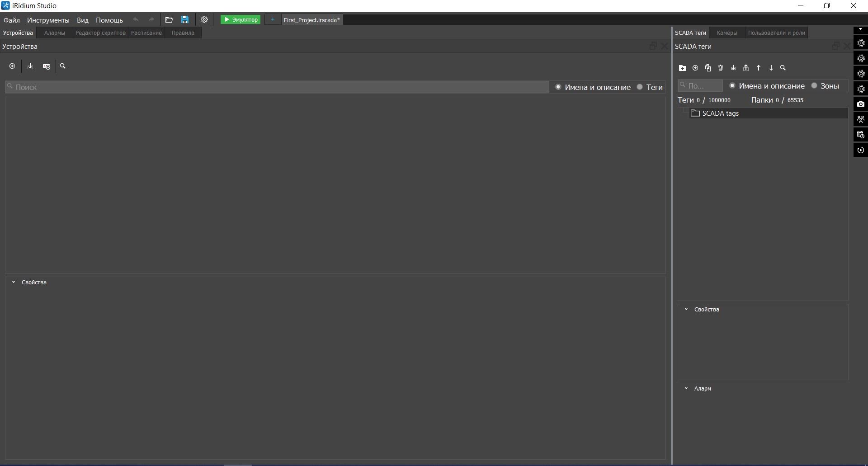This screenshot has height=466, width=868.
Task: Click the trash delete icon in SCADA tags panel
Action: click(721, 68)
